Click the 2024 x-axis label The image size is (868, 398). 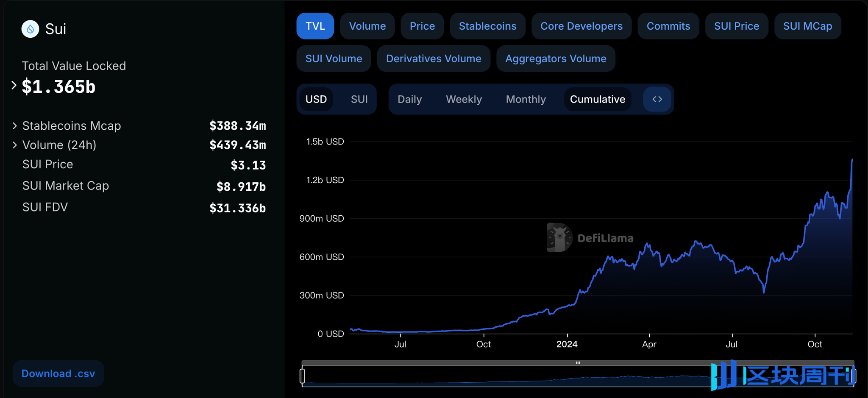[567, 344]
